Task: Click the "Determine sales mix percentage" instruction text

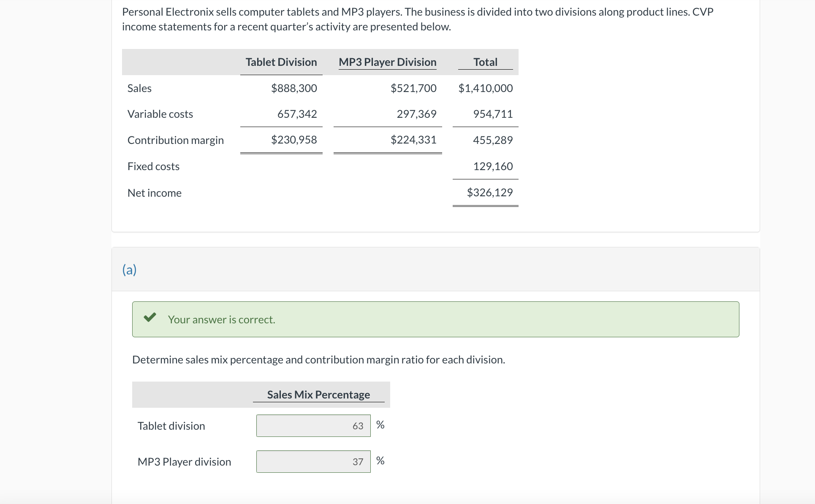Action: tap(318, 360)
